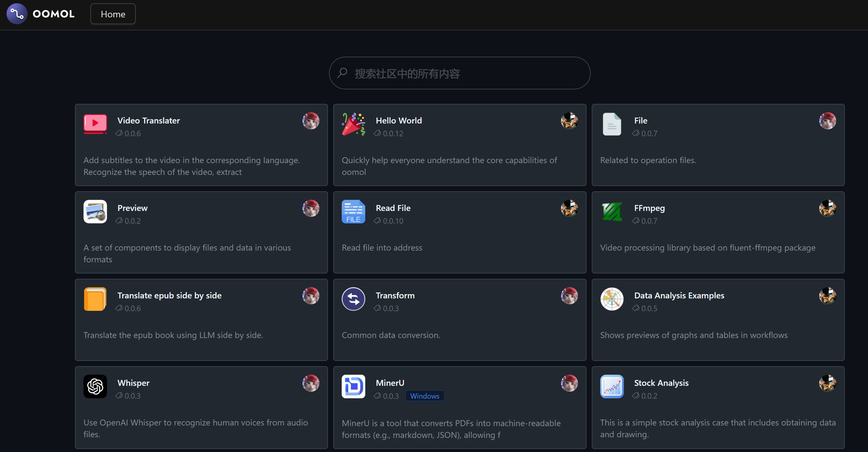Open the Data Analysis Examples chart icon

point(612,299)
